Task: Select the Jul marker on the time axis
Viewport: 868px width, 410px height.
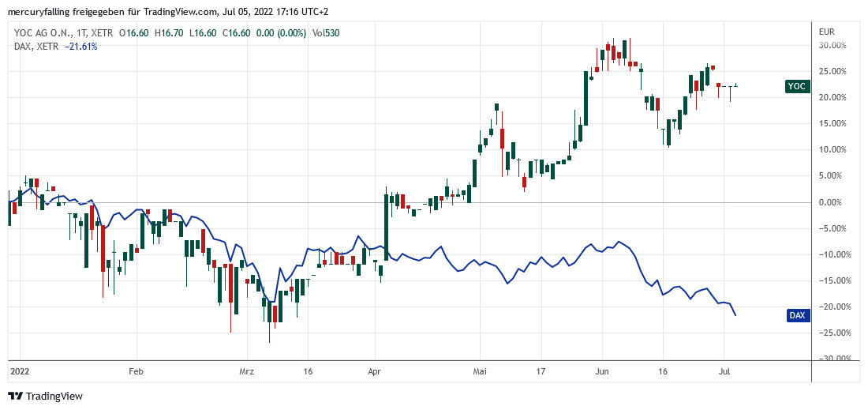Action: pyautogui.click(x=724, y=370)
